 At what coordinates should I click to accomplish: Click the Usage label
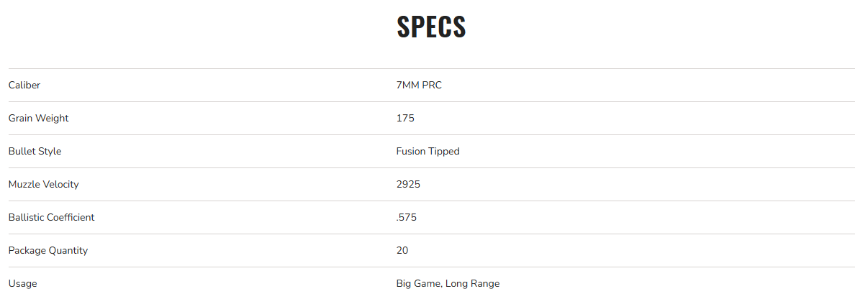click(22, 283)
